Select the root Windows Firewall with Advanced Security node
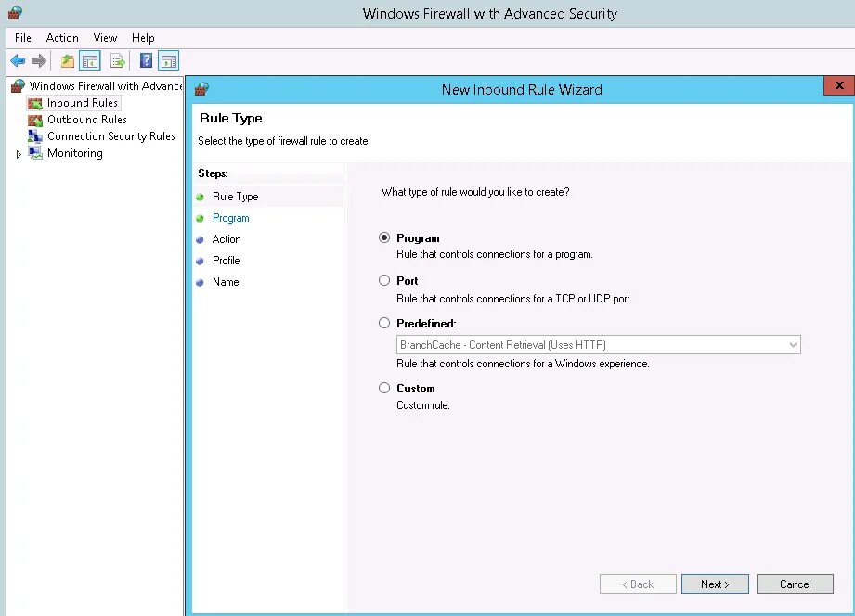The width and height of the screenshot is (855, 616). click(x=105, y=86)
